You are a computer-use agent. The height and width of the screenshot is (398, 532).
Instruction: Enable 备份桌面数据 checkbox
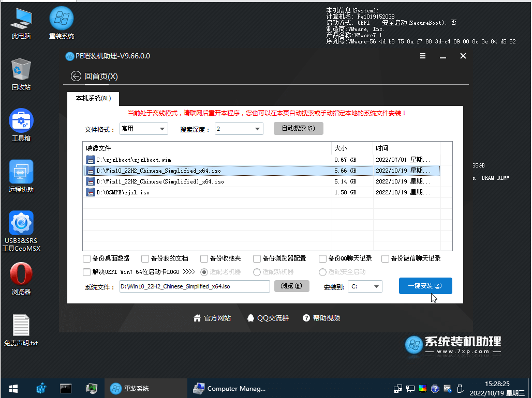point(86,258)
